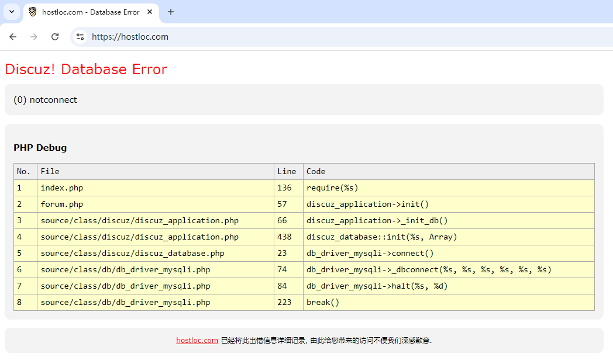
Task: Click line number 438 in the debug table
Action: (285, 237)
